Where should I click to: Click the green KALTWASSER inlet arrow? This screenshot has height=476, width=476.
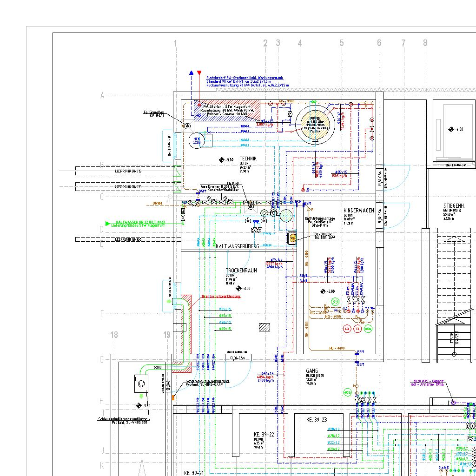(108, 223)
